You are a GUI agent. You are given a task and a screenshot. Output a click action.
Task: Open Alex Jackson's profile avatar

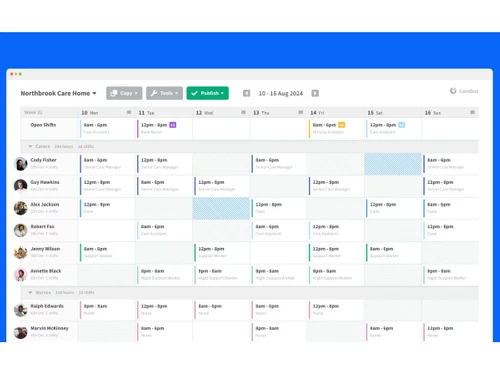coord(21,208)
